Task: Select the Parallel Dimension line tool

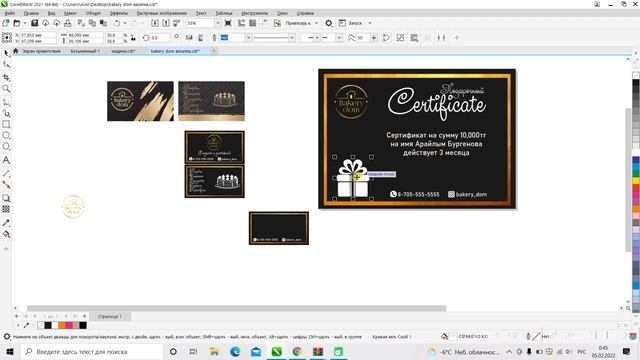Action: tap(6, 173)
